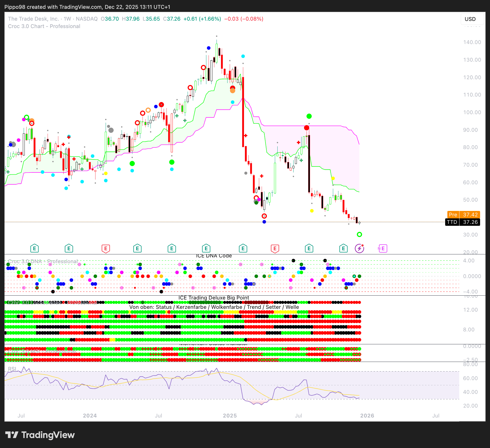Click the TTD 37.26 current price label

pyautogui.click(x=462, y=222)
